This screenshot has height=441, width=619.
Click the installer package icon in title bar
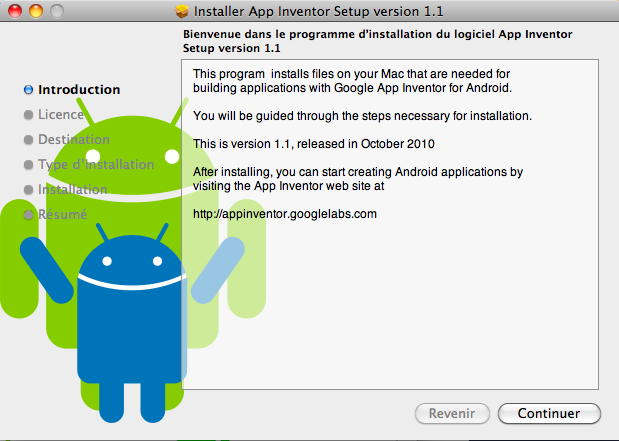coord(182,11)
